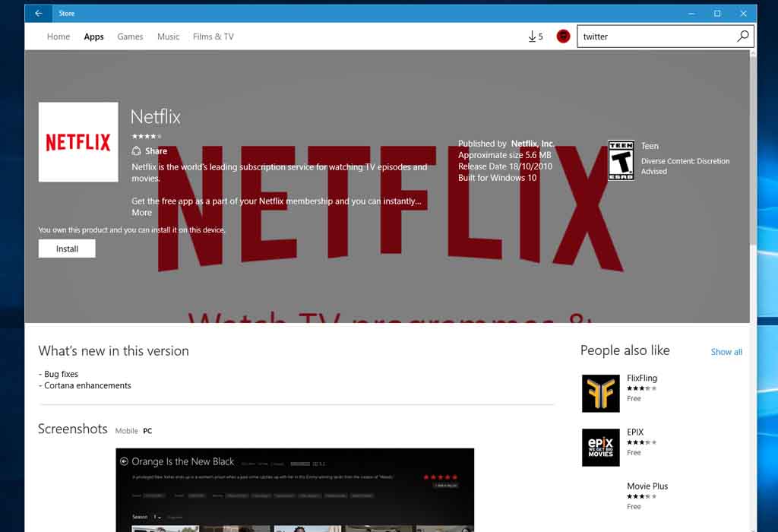Screen dimensions: 778x532
Task: Open the user account avatar
Action: (563, 36)
